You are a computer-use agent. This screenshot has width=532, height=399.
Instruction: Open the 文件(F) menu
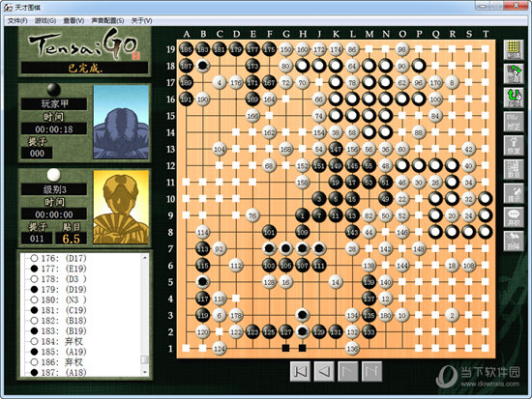tap(17, 20)
